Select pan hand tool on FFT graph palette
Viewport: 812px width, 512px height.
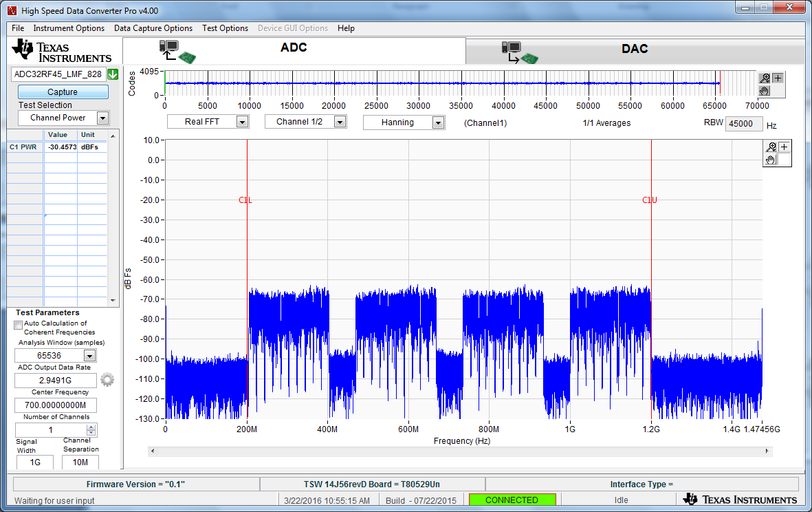click(771, 160)
